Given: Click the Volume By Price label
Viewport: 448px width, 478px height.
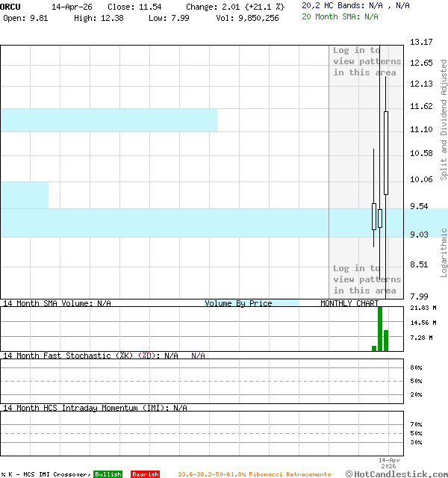Looking at the screenshot, I should (x=239, y=303).
